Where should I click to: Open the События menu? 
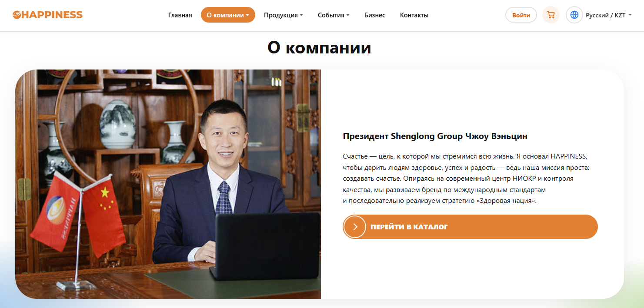(334, 15)
